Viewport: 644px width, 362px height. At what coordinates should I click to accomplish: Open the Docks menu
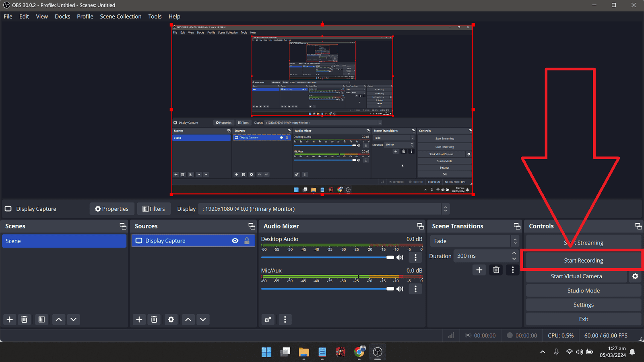click(x=62, y=16)
